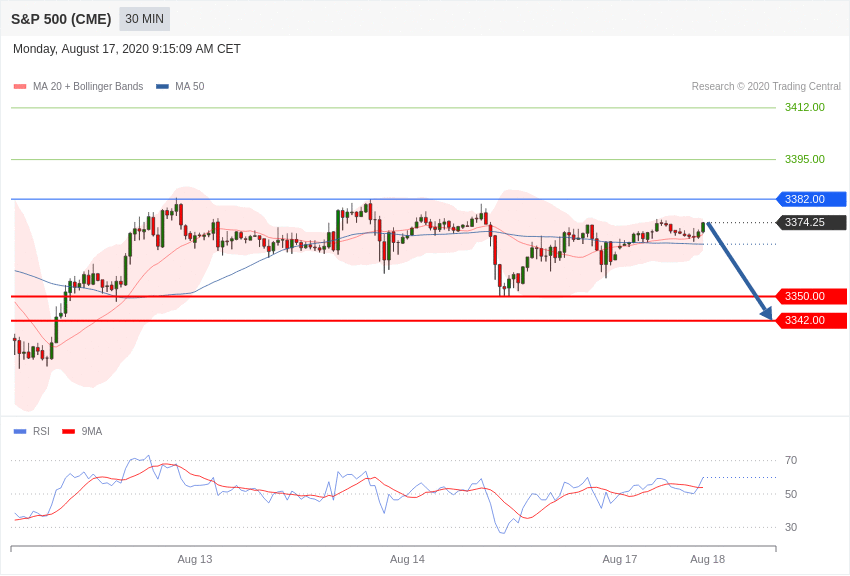This screenshot has height=576, width=850.
Task: Click the S&P 500 (CME) title
Action: coord(61,19)
